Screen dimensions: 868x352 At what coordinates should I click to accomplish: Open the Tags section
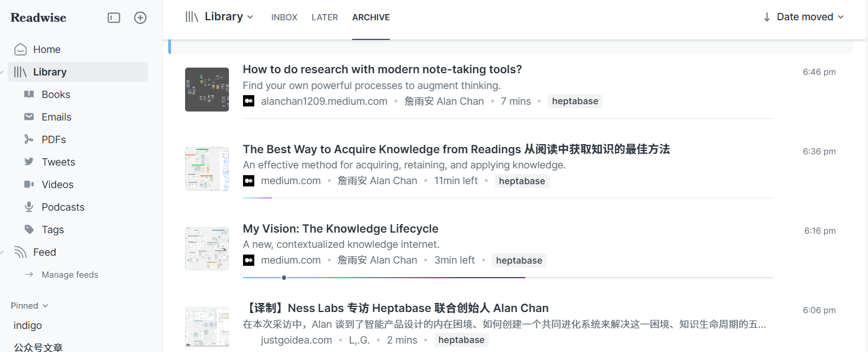coord(52,230)
